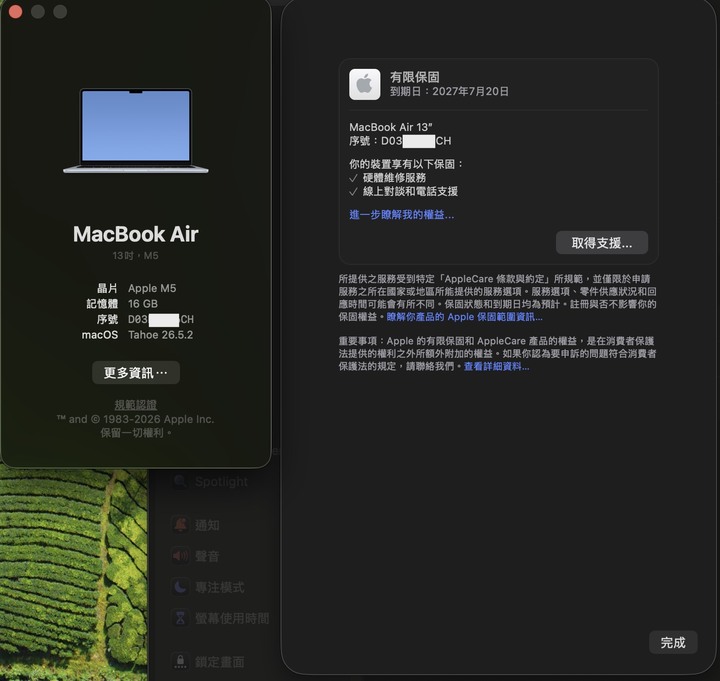Open the 進一步瞭解我的權益 link
The image size is (720, 681).
click(x=401, y=214)
